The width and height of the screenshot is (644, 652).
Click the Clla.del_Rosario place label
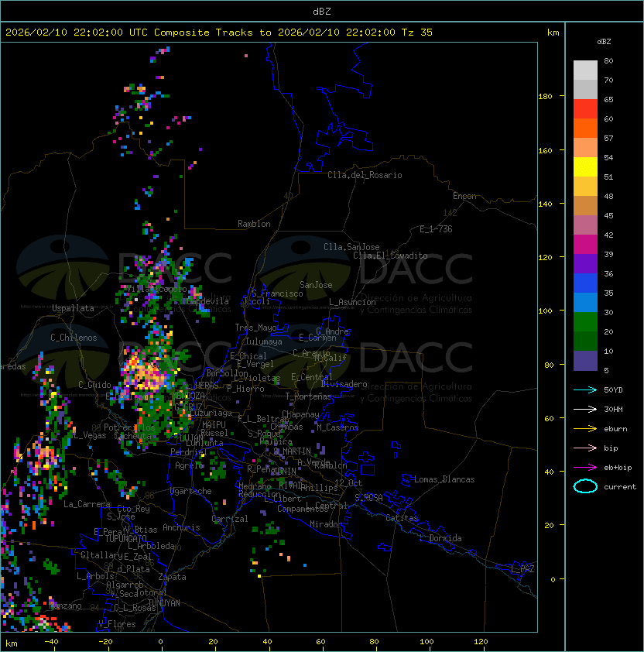tap(365, 175)
